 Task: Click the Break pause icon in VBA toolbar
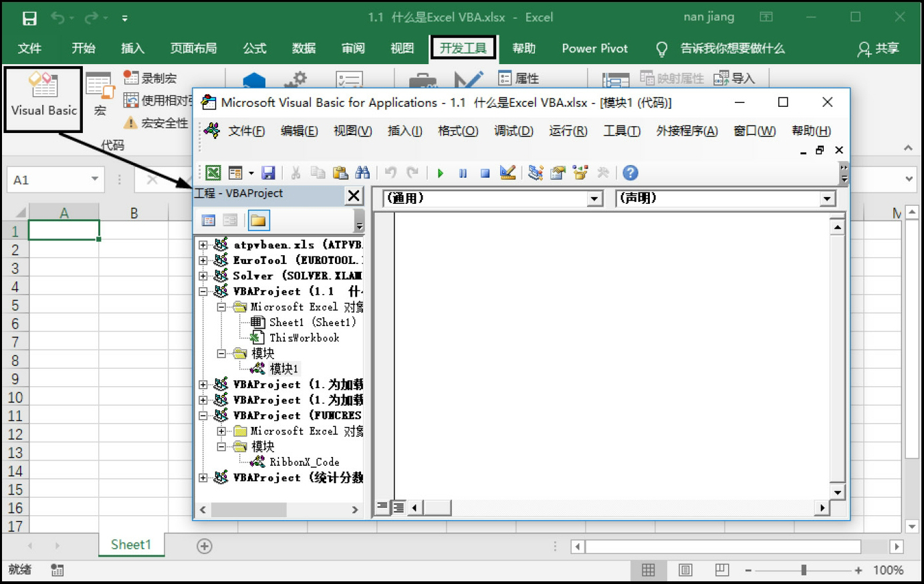pos(463,173)
